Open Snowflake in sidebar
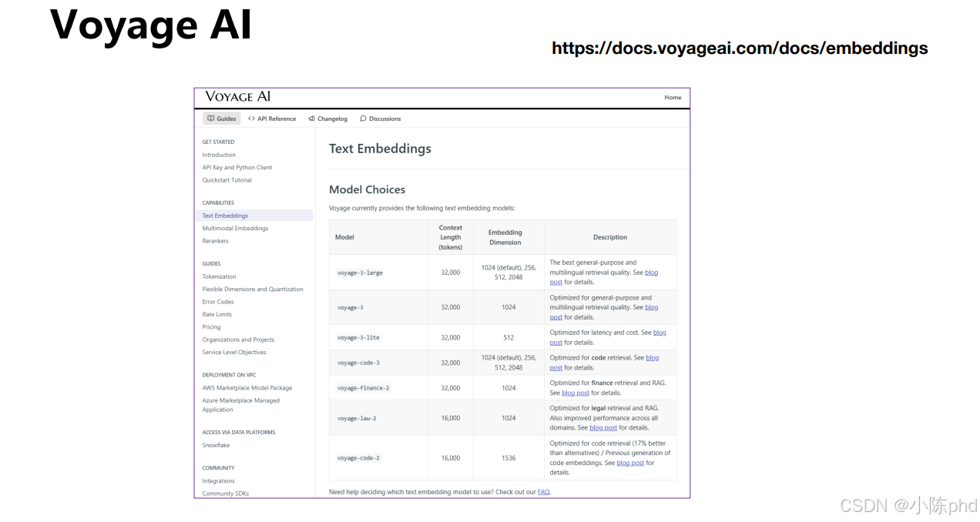 click(x=216, y=445)
